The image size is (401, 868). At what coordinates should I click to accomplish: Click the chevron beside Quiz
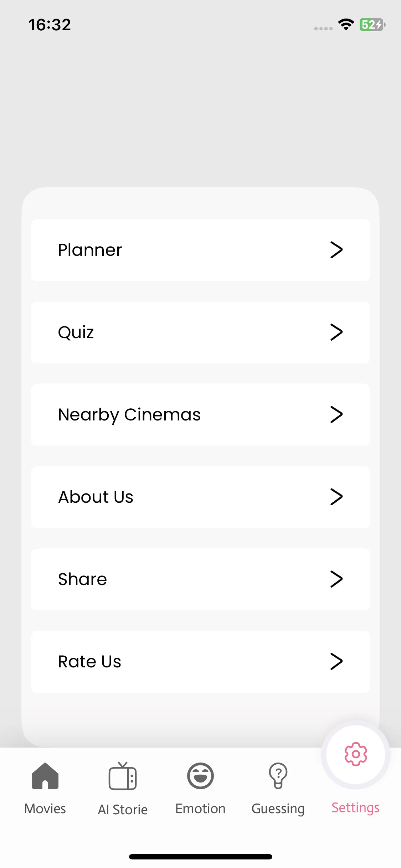click(336, 332)
